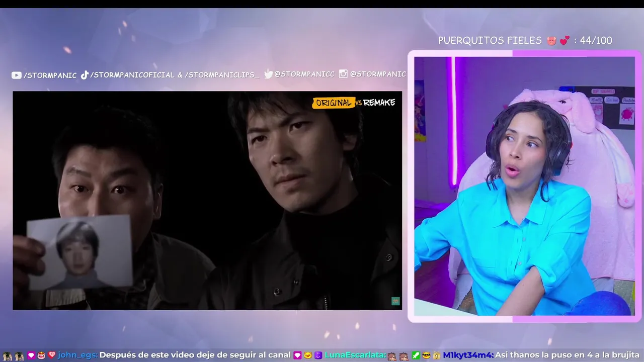Click the pig emoji in follower goal

tap(551, 41)
